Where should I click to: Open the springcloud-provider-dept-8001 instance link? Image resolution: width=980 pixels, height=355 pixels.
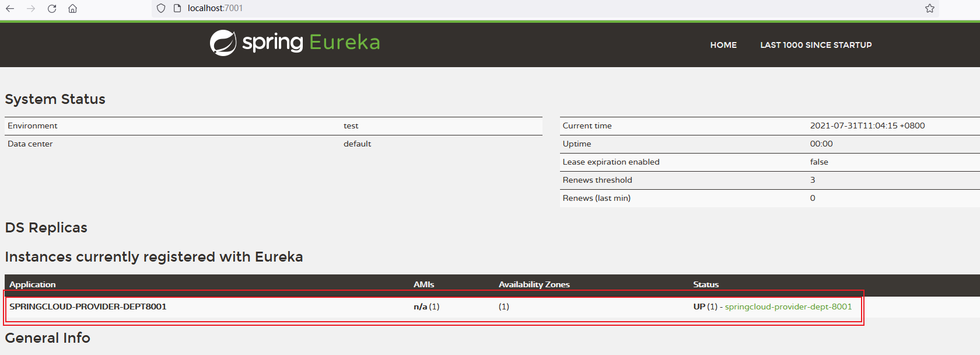pos(788,307)
